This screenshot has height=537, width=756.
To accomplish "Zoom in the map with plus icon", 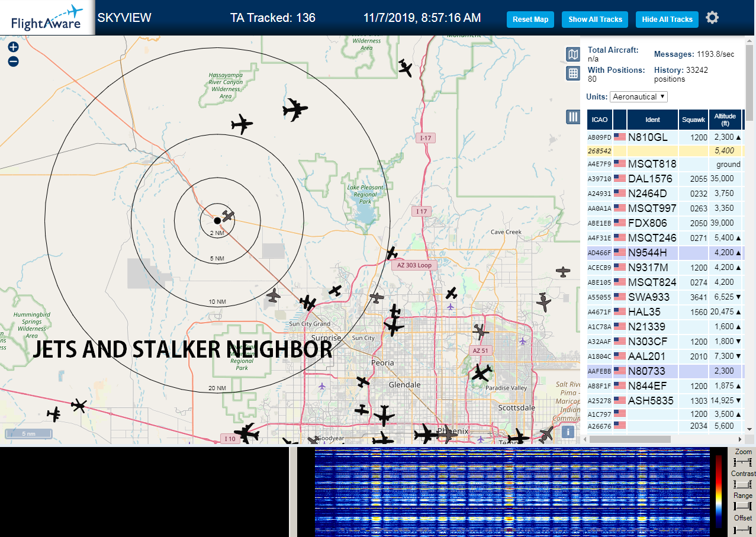I will click(x=14, y=47).
